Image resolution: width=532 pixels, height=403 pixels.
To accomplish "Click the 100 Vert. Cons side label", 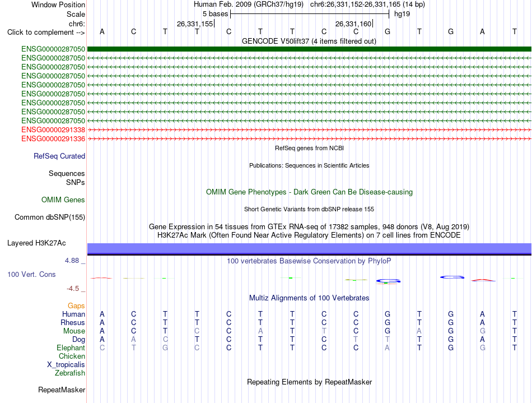I will 31,274.
